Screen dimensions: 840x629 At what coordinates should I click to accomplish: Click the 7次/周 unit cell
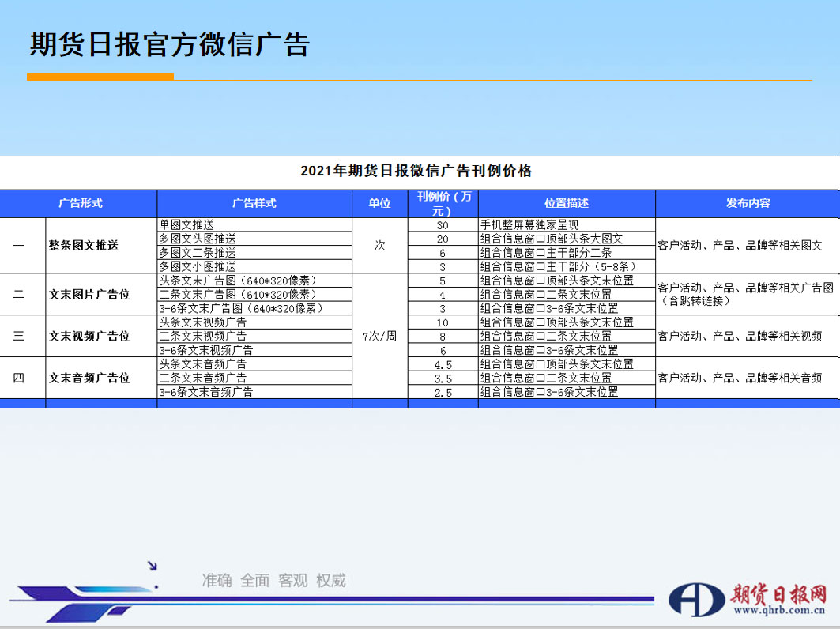coord(379,336)
